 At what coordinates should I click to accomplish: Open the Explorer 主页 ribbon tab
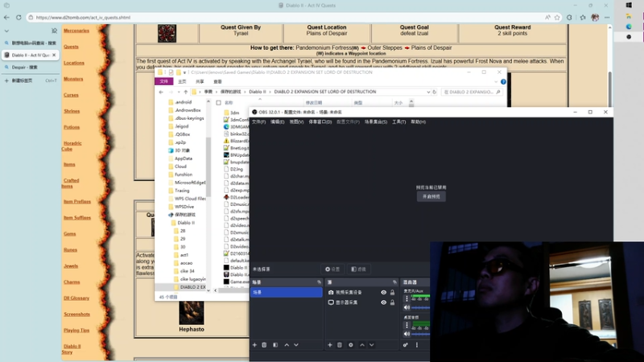pyautogui.click(x=182, y=82)
